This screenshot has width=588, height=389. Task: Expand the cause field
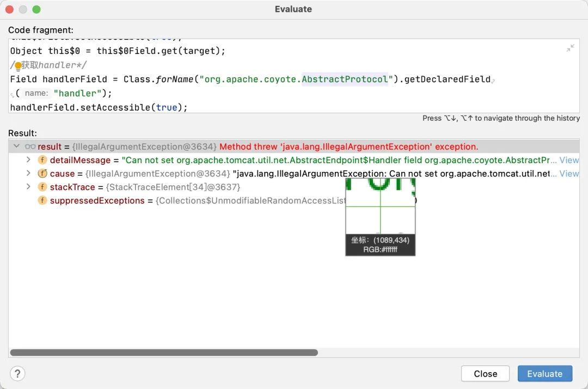(x=28, y=174)
